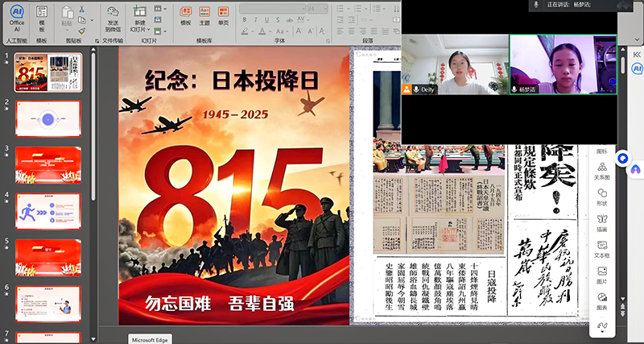The height and width of the screenshot is (344, 644).
Task: Toggle Bold formatting
Action: click(245, 19)
